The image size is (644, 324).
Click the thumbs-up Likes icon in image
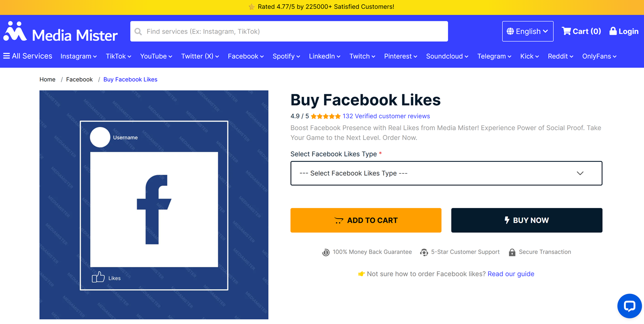pos(98,277)
